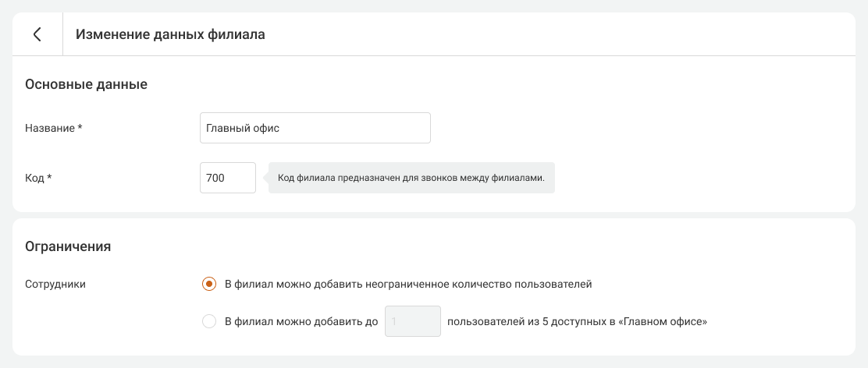Select the limited users radio button
Image resolution: width=868 pixels, height=368 pixels.
[208, 321]
